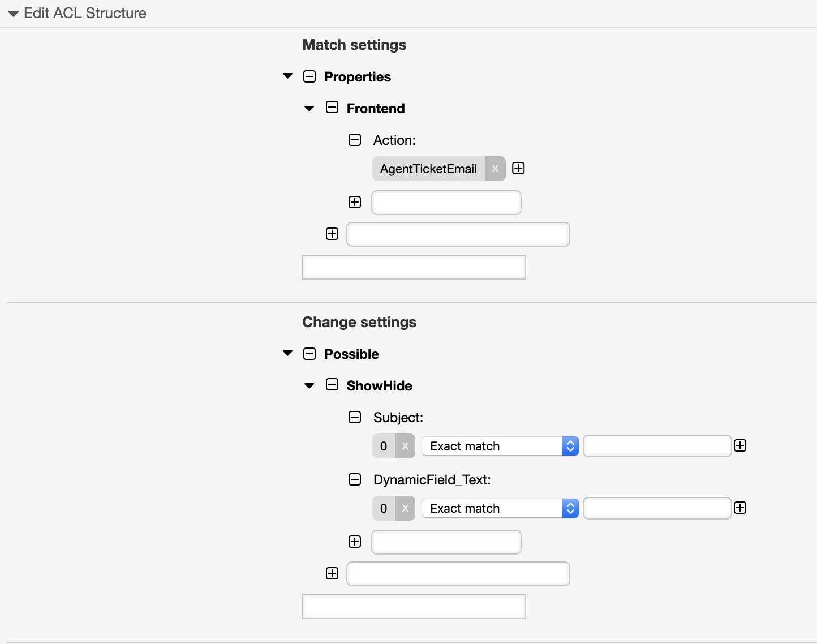Add new key under Properties with plus icon
Screen dimensions: 817x644
332,234
